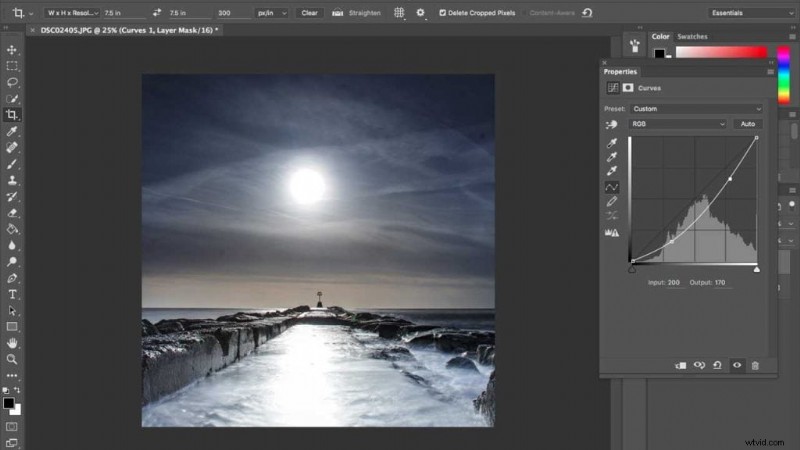800x450 pixels.
Task: Open the Essentials workspace dropdown
Action: (752, 13)
